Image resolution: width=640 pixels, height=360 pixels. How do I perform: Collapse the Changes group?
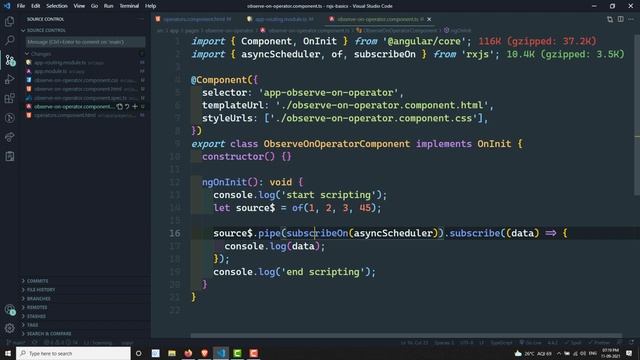[x=85, y=54]
